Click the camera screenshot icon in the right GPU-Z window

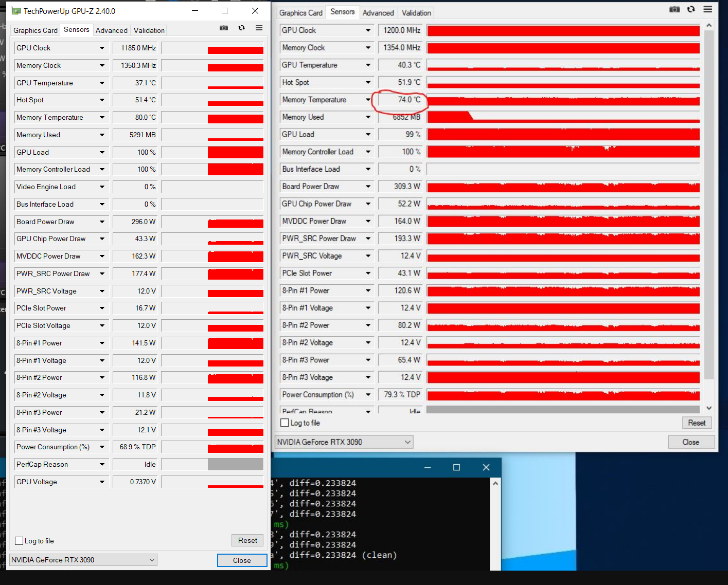[x=674, y=9]
